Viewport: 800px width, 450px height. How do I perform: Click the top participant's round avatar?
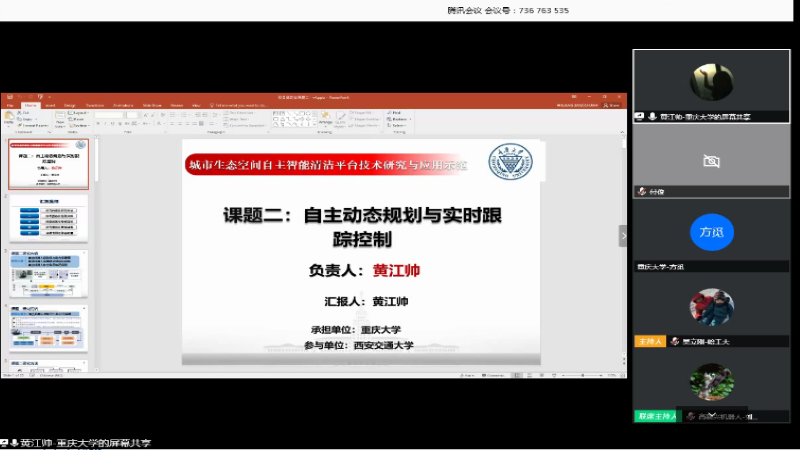click(x=711, y=81)
